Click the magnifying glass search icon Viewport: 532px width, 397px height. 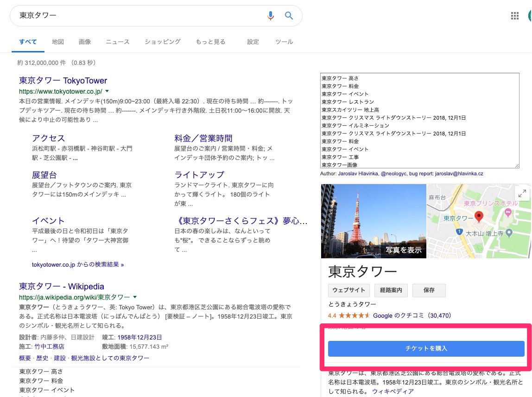click(289, 16)
